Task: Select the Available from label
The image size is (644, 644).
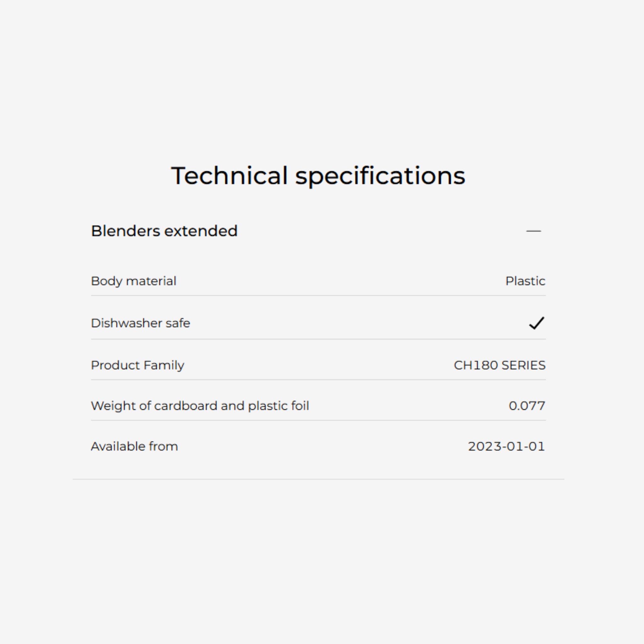Action: pyautogui.click(x=134, y=446)
